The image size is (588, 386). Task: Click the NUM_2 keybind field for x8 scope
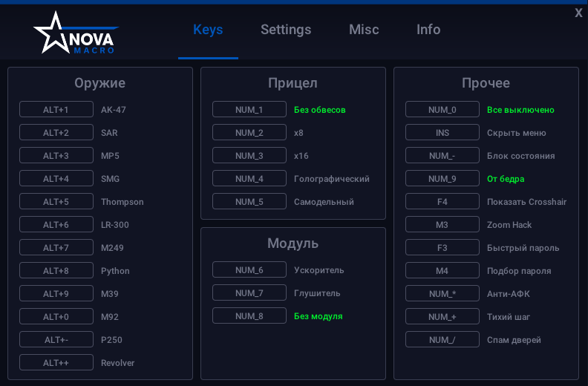(x=249, y=133)
